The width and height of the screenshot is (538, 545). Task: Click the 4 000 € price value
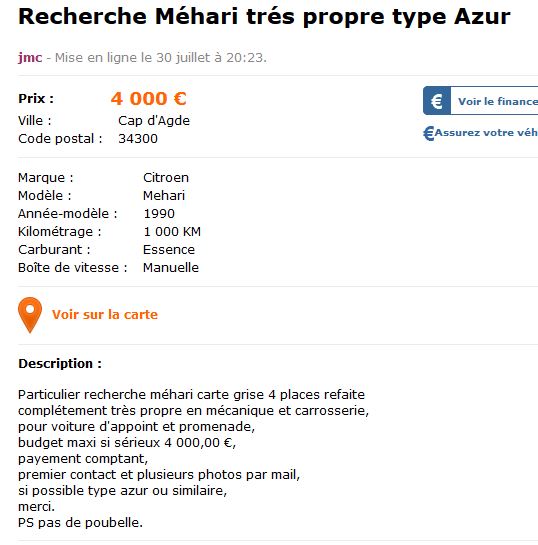pos(149,98)
